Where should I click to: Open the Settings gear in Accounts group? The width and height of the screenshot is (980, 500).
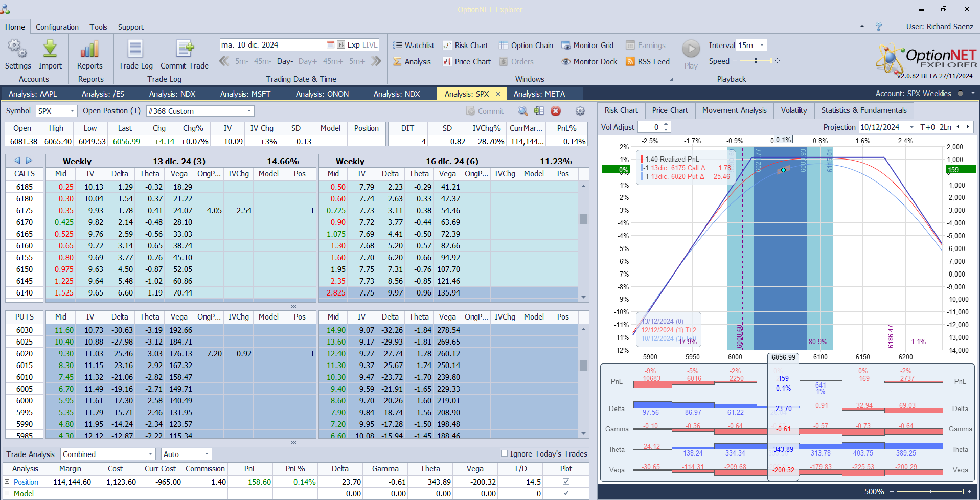18,49
